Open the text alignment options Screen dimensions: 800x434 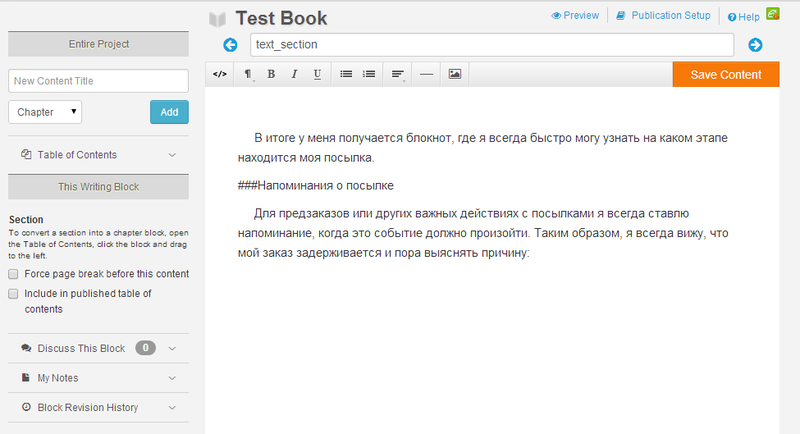398,74
